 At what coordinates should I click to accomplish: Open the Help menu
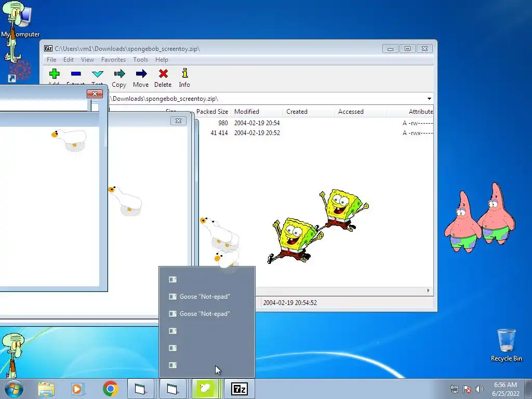pos(162,60)
